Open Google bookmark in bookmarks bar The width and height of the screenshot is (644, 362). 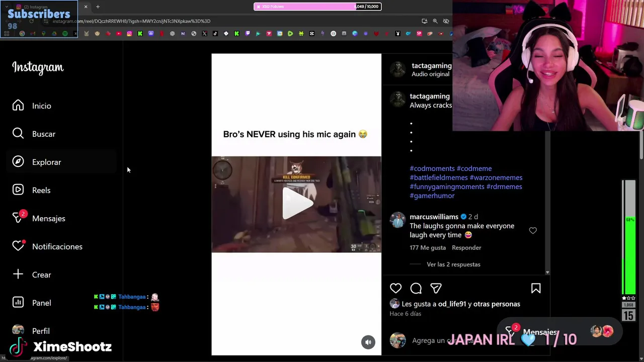pos(22,34)
